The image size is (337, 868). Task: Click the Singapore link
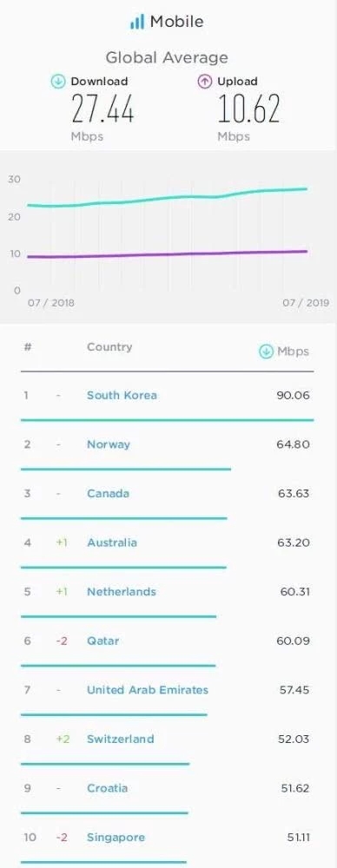coord(116,837)
